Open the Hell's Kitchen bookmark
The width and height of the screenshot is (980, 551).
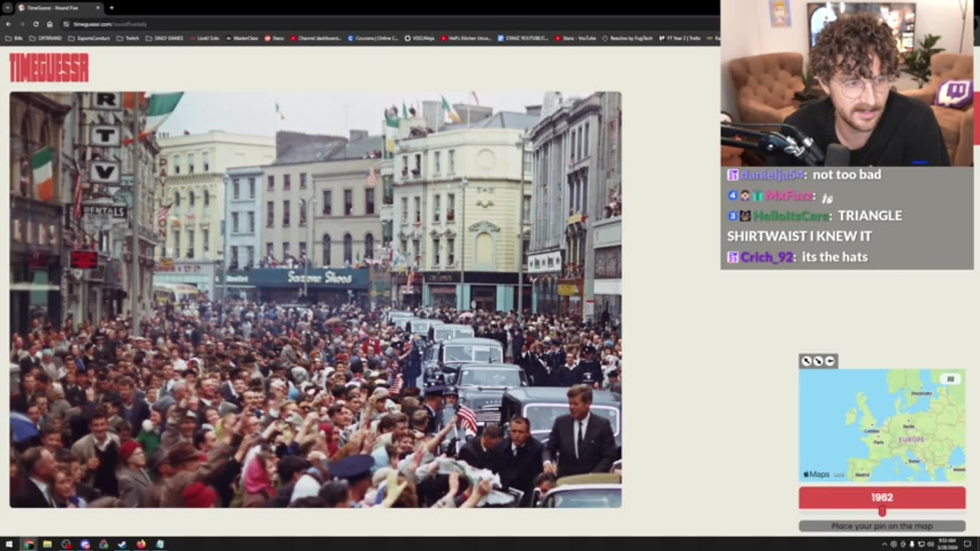[x=465, y=37]
